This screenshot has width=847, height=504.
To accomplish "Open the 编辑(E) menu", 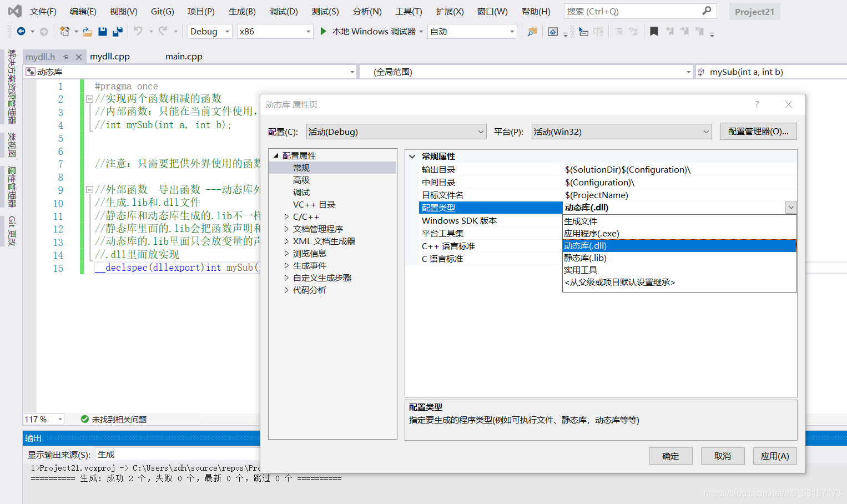I will [83, 11].
